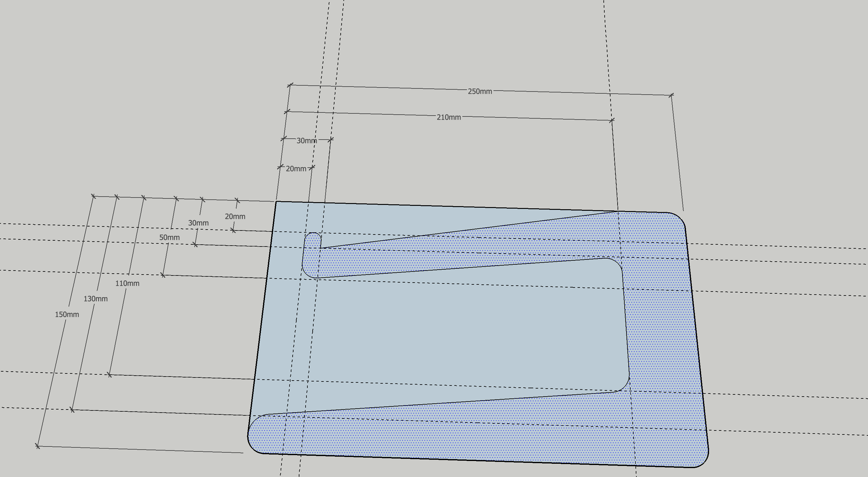Click the 30mm label beside the 50mm label

pyautogui.click(x=198, y=223)
